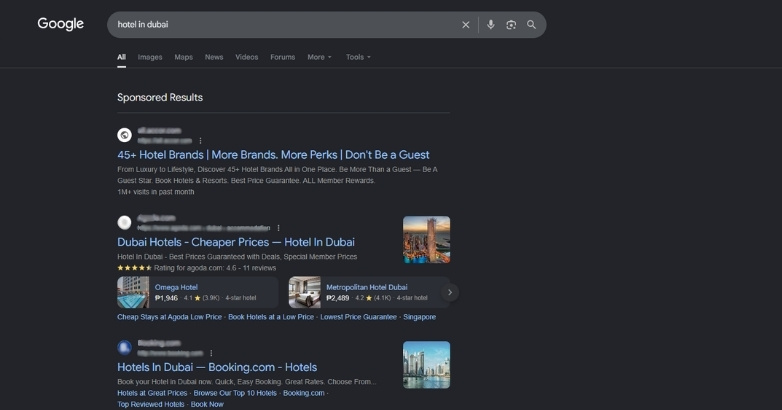Click the Booking.com site favicon
Screen dimensions: 782x410
(124, 347)
